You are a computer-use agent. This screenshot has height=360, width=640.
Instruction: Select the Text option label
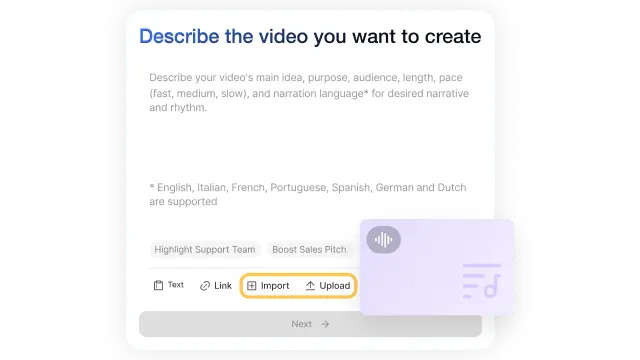tap(176, 285)
